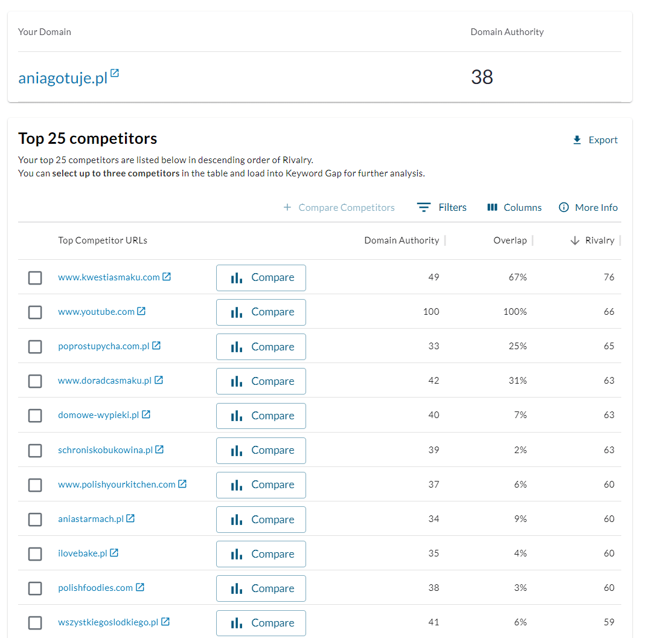Compare the polishfoodies.com competitor
Viewport: 672px width, 638px height.
tap(261, 588)
